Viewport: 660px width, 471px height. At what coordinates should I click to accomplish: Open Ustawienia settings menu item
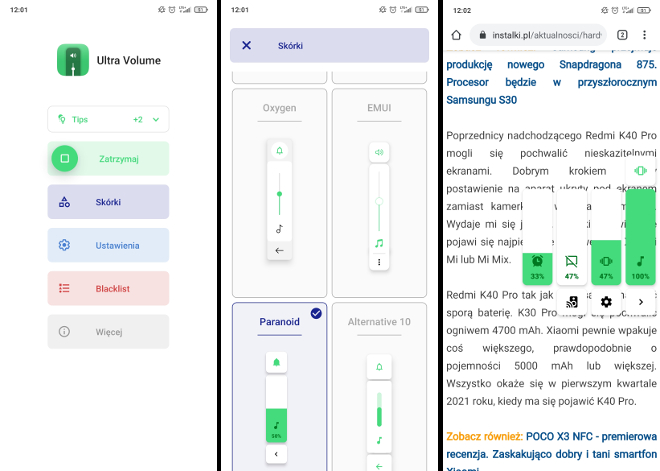108,245
